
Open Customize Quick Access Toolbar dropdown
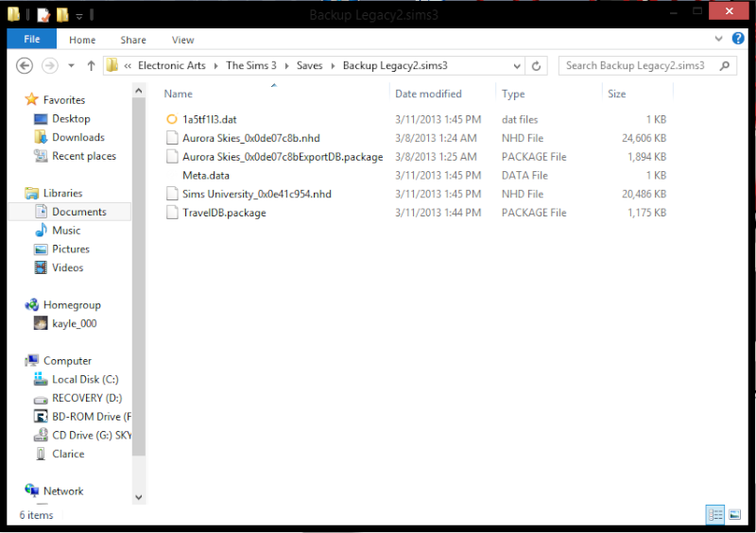click(79, 16)
